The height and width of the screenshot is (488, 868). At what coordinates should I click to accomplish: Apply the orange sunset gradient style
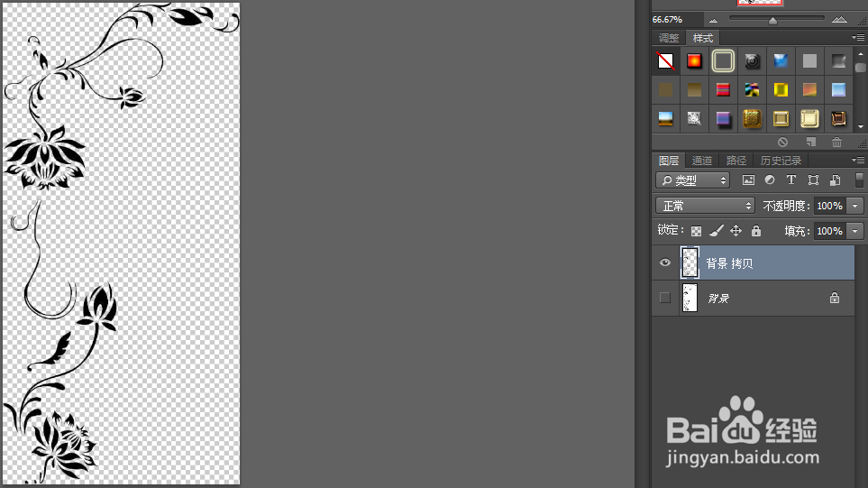pyautogui.click(x=809, y=89)
